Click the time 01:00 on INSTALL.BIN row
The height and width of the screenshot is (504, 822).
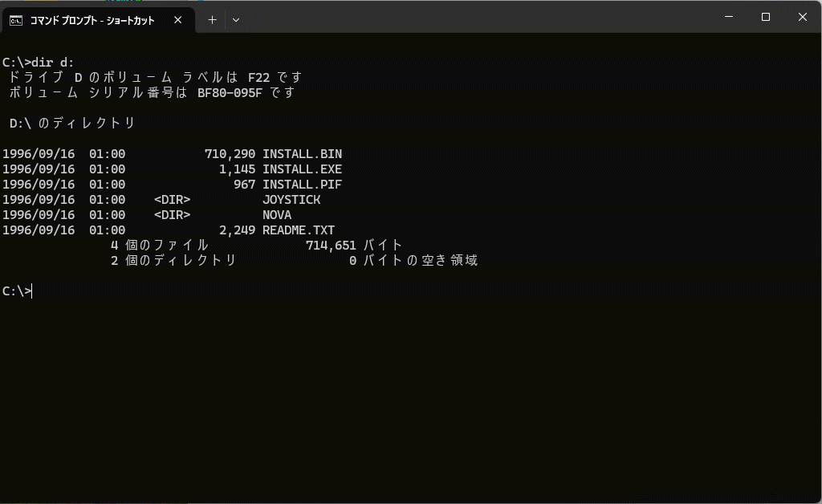[107, 154]
